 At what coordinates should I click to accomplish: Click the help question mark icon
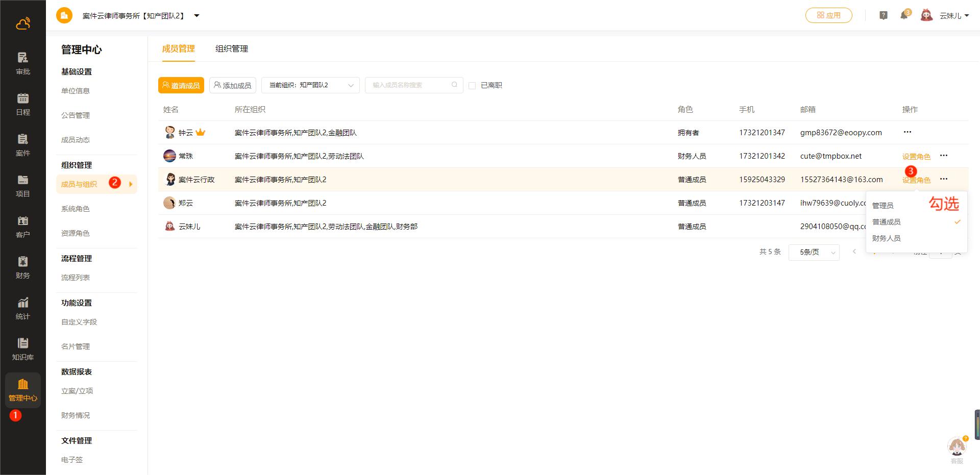pos(884,15)
